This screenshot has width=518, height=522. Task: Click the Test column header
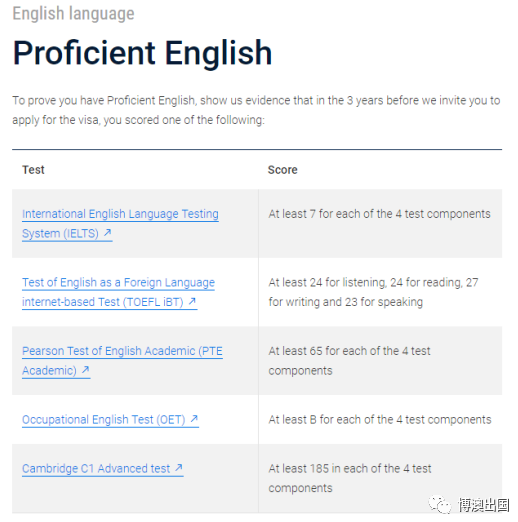33,170
